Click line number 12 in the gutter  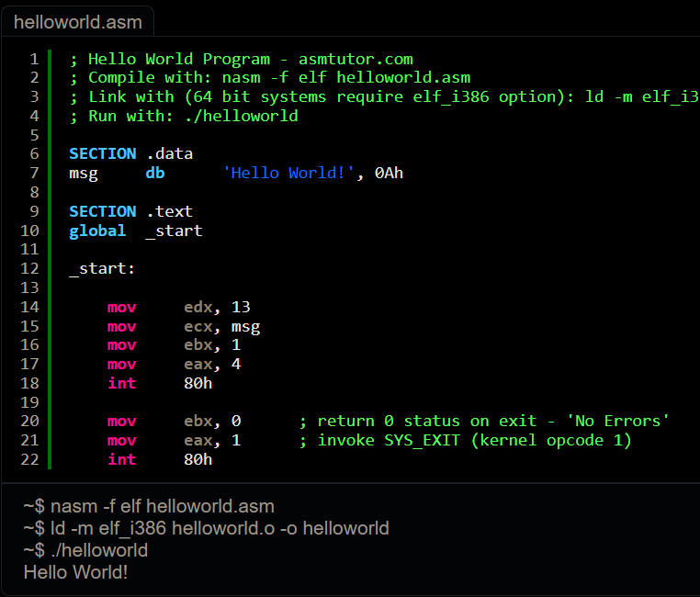click(29, 269)
